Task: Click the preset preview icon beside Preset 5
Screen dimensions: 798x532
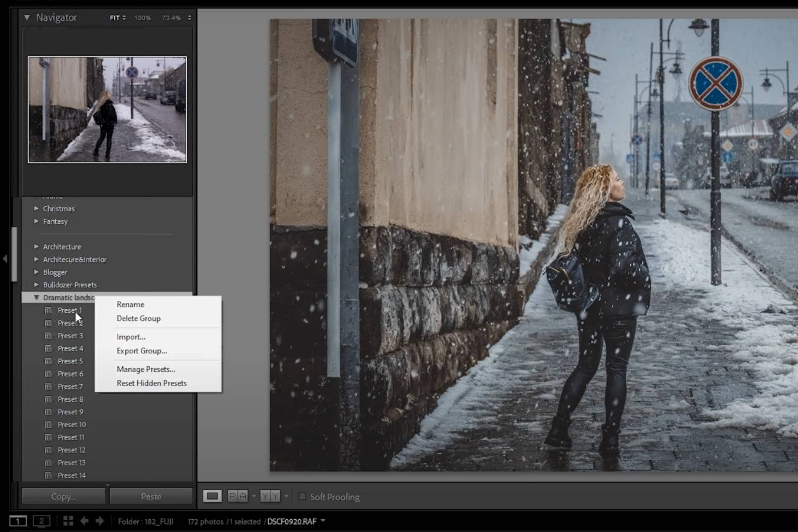Action: click(x=48, y=361)
